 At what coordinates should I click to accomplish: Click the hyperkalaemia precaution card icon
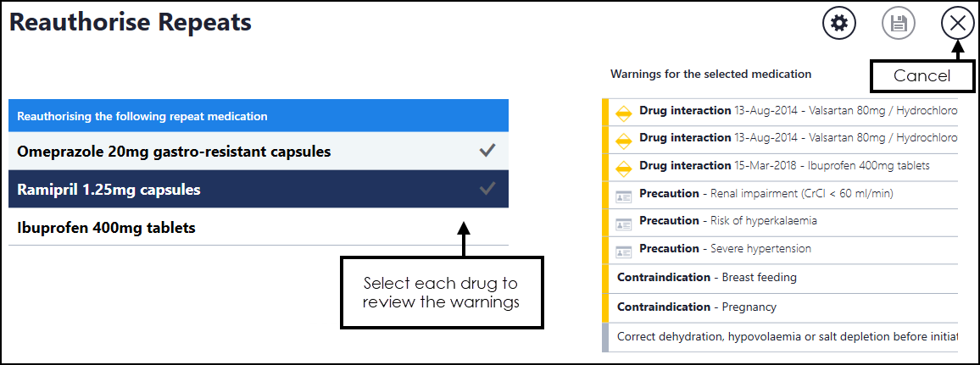(x=624, y=223)
